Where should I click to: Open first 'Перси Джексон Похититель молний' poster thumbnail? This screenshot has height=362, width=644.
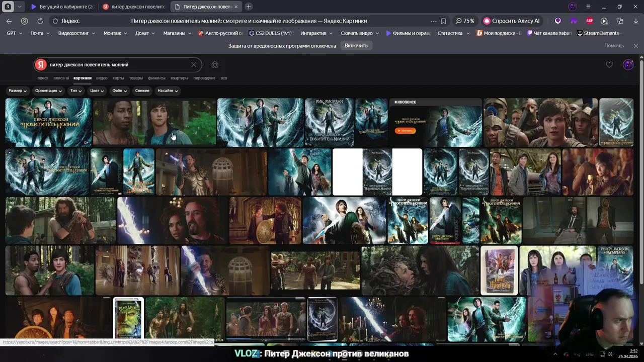48,122
